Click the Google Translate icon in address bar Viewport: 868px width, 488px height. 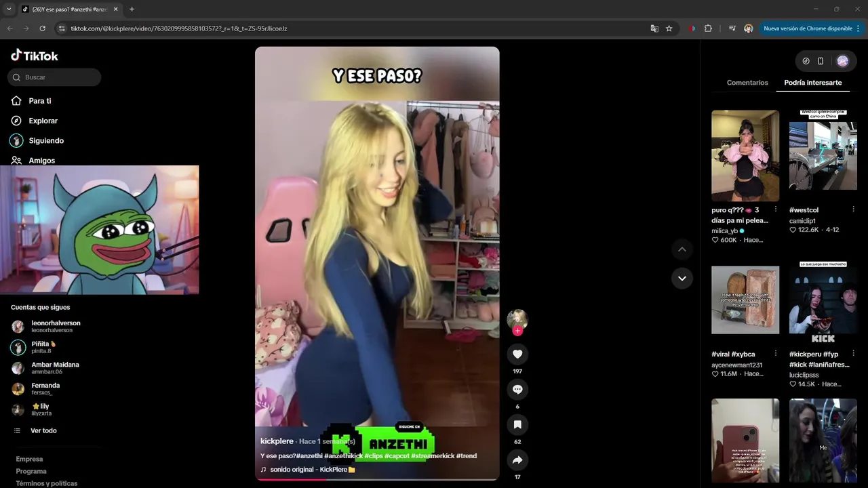(x=654, y=28)
